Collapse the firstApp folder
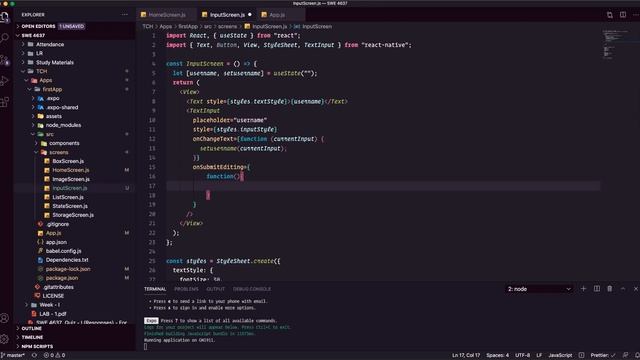Viewport: 640px width, 360px height. (x=52, y=89)
